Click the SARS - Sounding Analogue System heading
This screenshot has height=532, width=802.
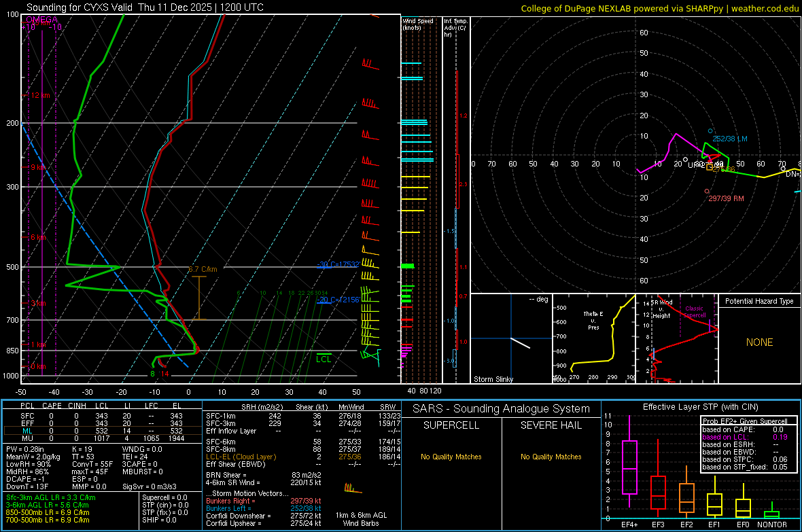click(501, 409)
